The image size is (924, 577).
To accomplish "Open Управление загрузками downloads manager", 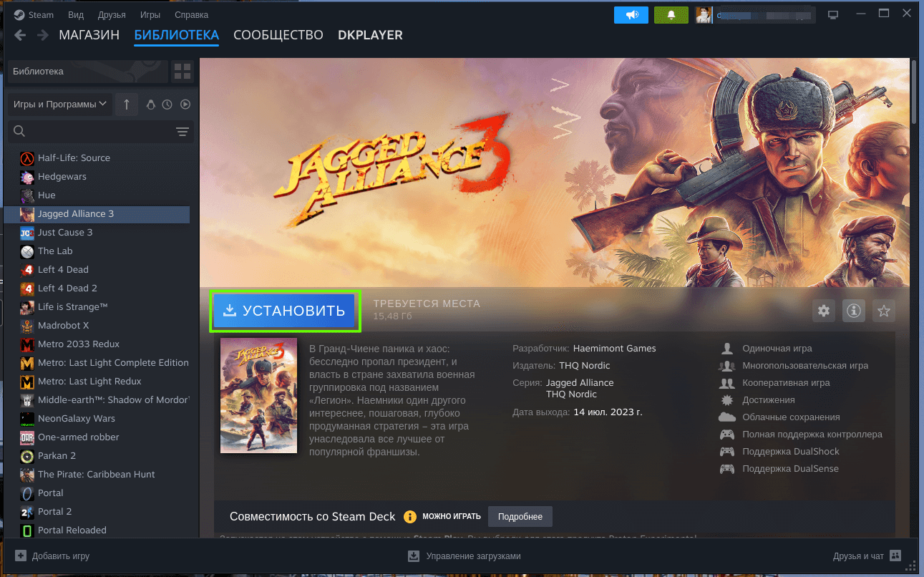I will (x=464, y=556).
